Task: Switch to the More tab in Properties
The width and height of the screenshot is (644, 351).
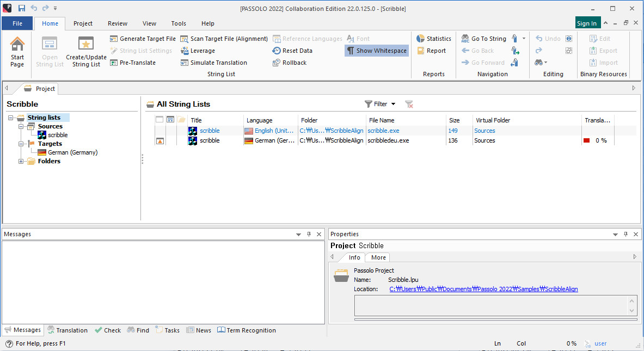Action: 378,257
